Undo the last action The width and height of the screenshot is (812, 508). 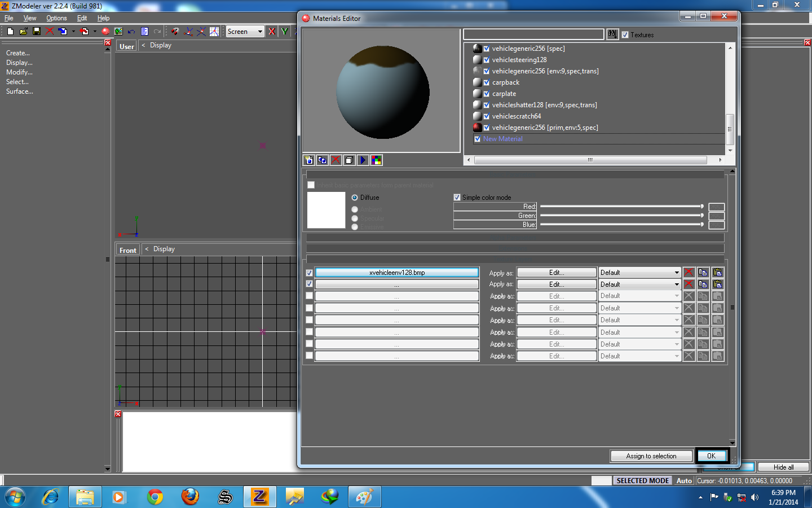131,31
